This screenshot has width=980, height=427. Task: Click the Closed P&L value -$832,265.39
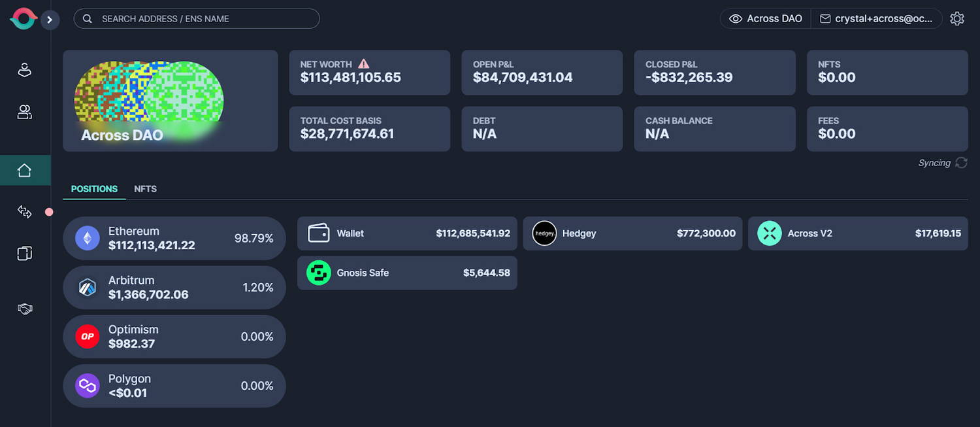tap(689, 78)
